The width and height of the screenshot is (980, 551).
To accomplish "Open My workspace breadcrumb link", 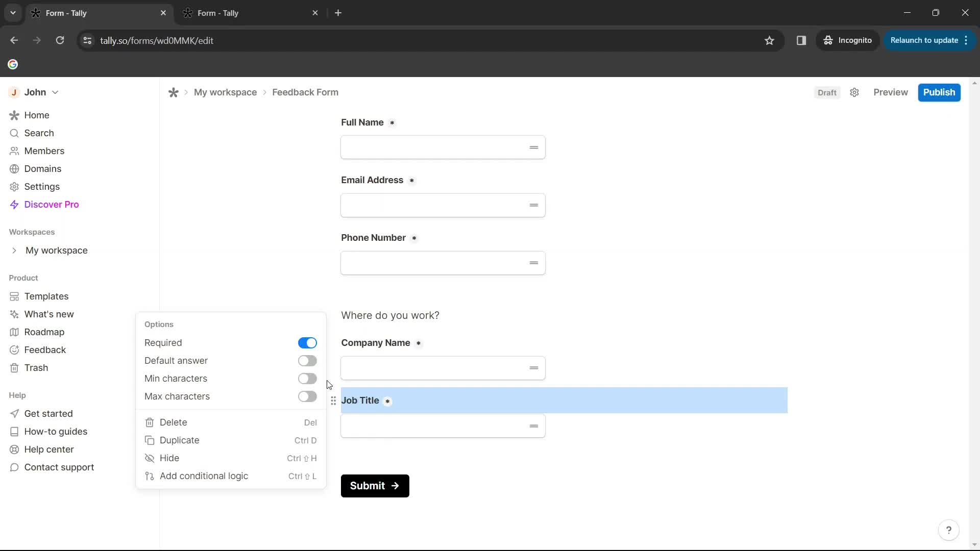I will pos(225,92).
